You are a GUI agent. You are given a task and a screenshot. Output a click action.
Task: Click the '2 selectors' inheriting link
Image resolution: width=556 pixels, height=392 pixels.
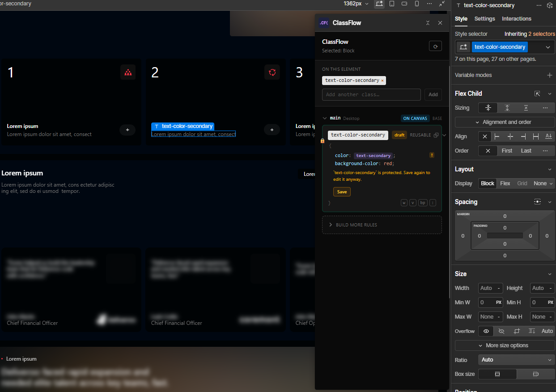pos(542,34)
